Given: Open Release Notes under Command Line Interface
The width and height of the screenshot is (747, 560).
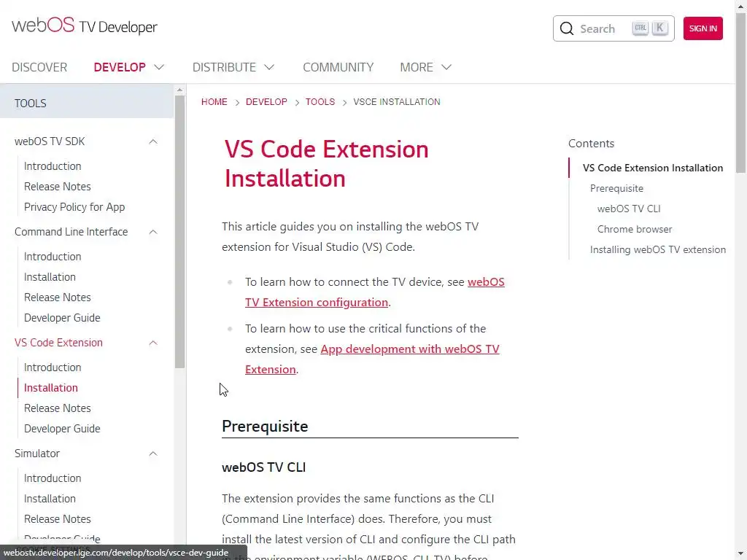Looking at the screenshot, I should tap(57, 297).
